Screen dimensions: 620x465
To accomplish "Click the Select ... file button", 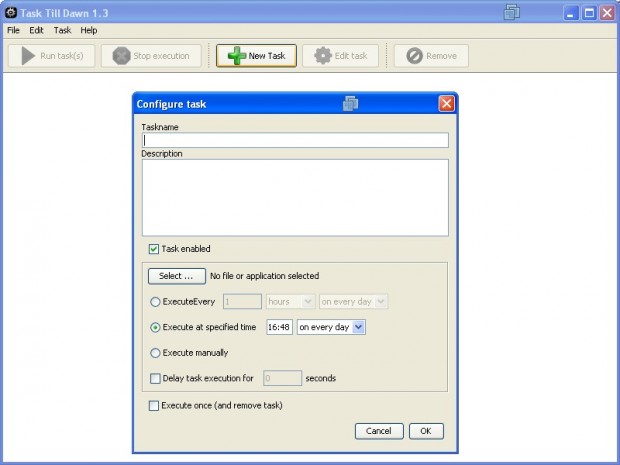I will [x=176, y=276].
